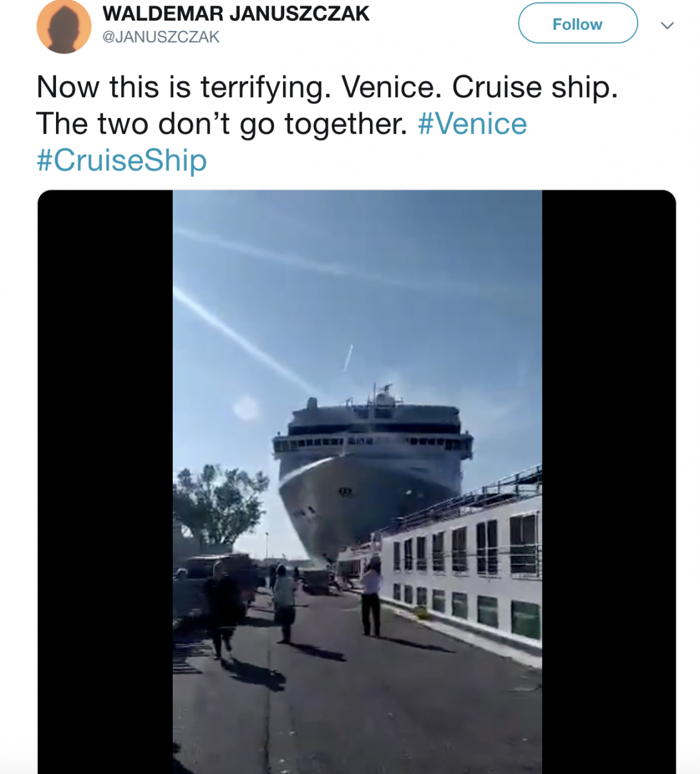Screen dimensions: 700x774
Task: Click the ship's bridge windows in the video
Action: (x=372, y=442)
